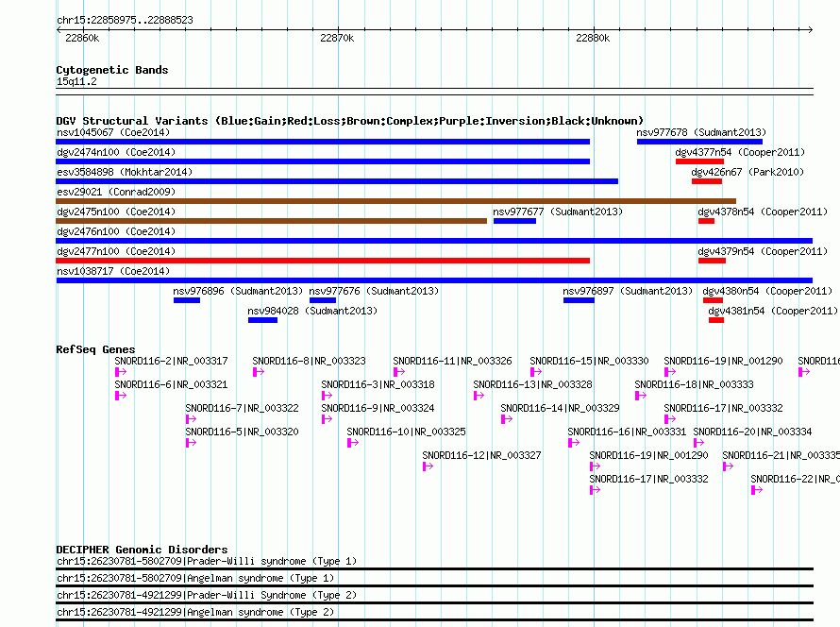
Task: Click the SNORD116-13 gene arrow glyph
Action: [479, 396]
